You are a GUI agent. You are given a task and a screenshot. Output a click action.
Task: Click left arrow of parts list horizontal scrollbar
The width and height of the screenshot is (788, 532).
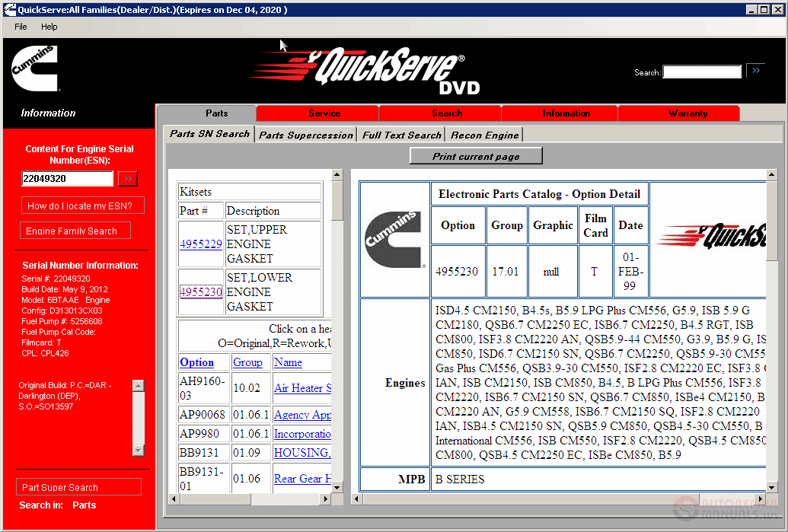174,499
